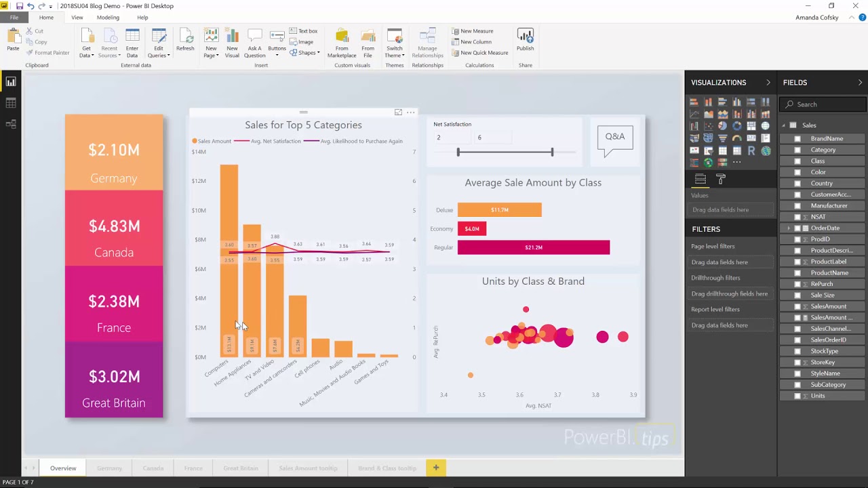
Task: Open the Shapes dropdown
Action: pyautogui.click(x=305, y=53)
